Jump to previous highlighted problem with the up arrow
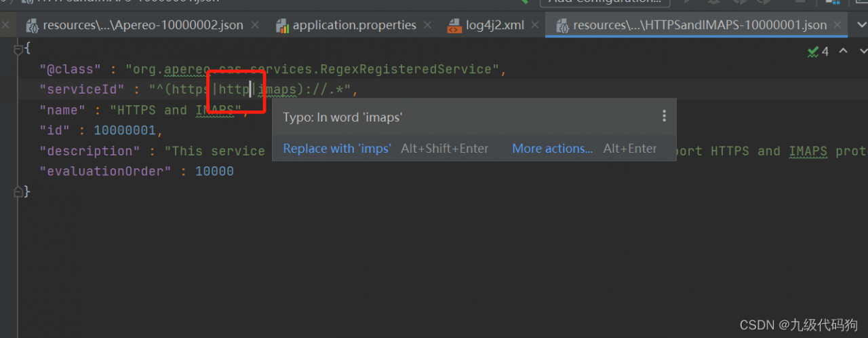The width and height of the screenshot is (868, 338). [843, 52]
